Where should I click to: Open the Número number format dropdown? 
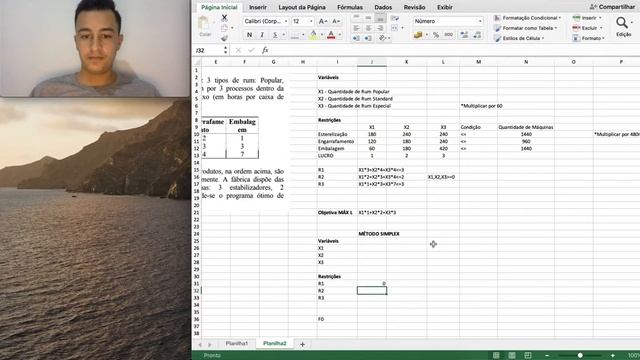[448, 21]
